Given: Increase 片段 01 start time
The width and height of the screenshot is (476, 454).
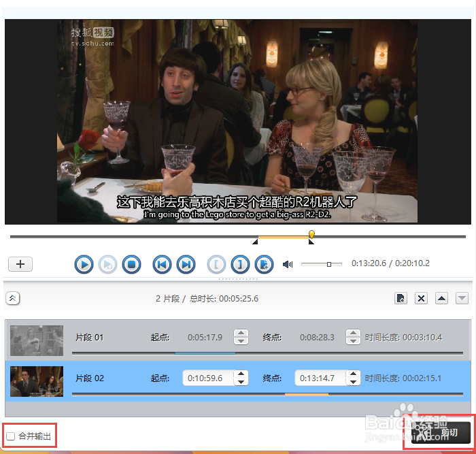Looking at the screenshot, I should click(x=241, y=333).
